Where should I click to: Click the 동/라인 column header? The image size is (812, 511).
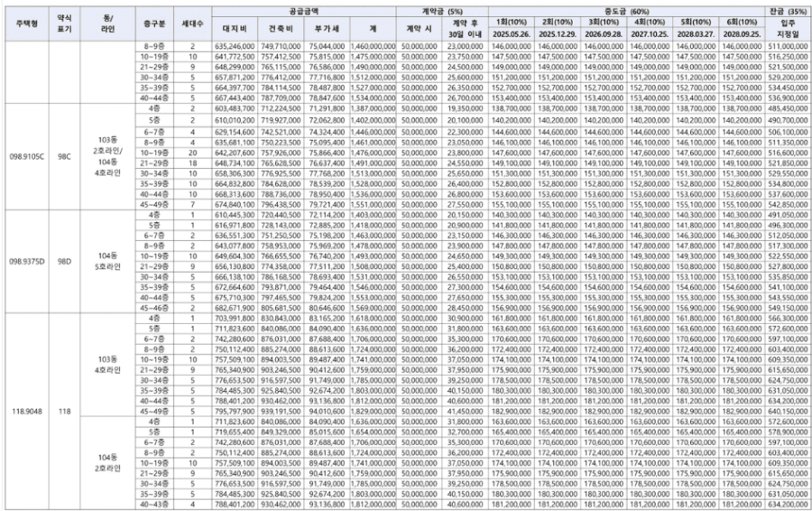pyautogui.click(x=107, y=23)
